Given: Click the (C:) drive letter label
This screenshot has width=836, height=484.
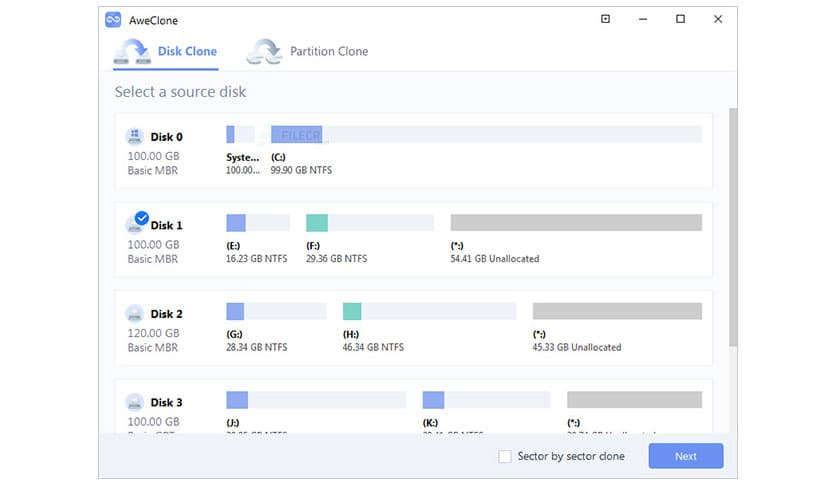Looking at the screenshot, I should [278, 157].
